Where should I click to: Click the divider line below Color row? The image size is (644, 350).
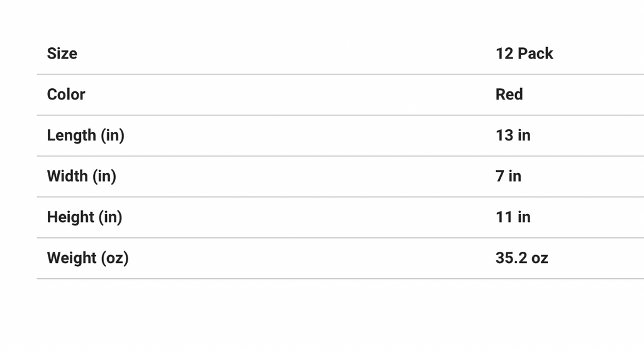(x=340, y=115)
